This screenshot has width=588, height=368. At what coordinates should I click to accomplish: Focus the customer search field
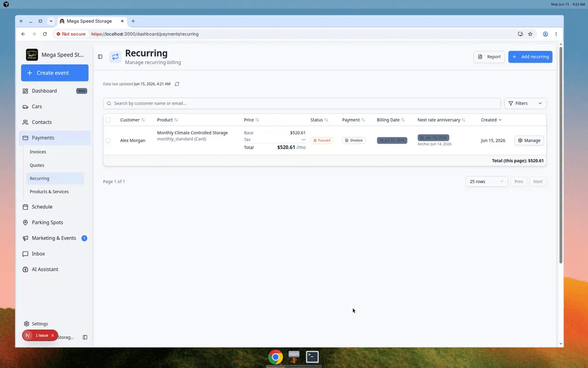pyautogui.click(x=302, y=103)
